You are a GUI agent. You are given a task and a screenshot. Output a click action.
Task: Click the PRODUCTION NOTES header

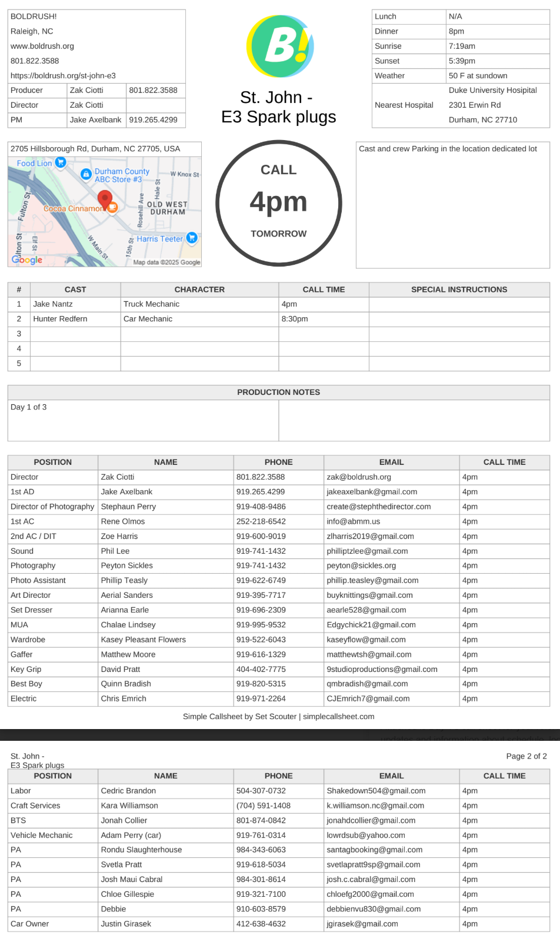pos(279,392)
